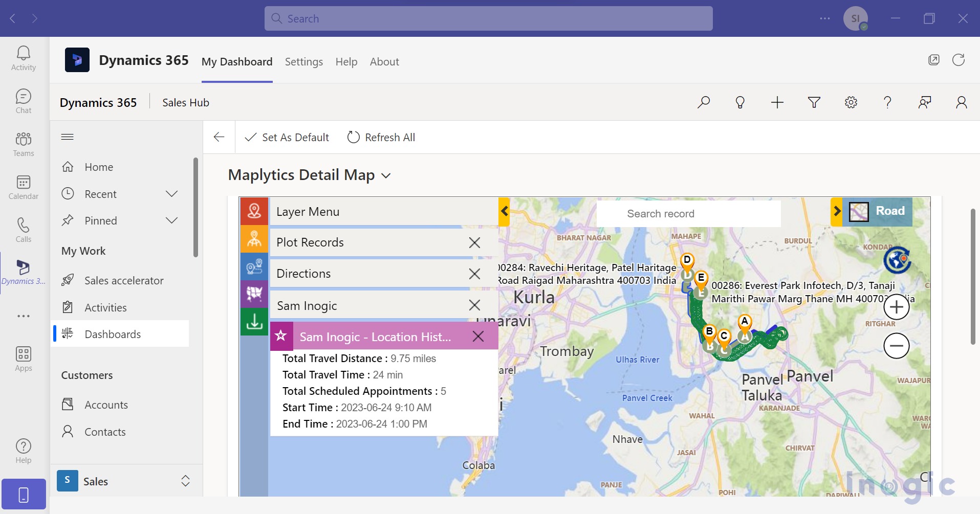Click the Search record field on map
Image resolution: width=980 pixels, height=514 pixels.
[688, 213]
